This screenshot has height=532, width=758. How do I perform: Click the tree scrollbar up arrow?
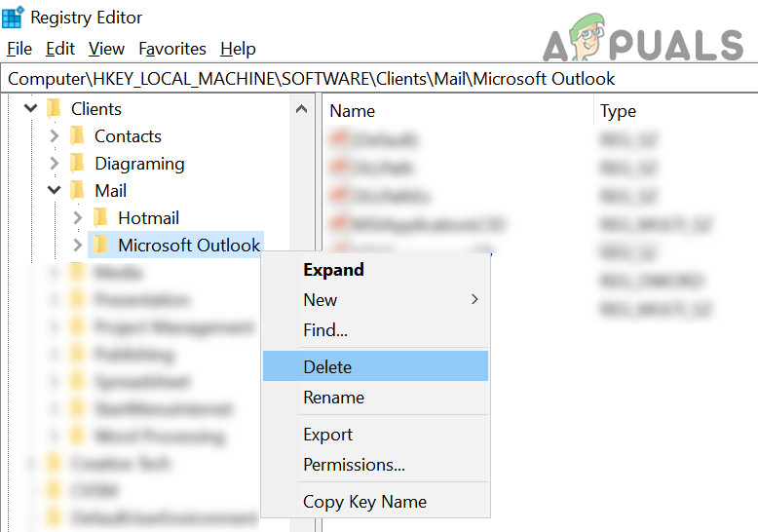[x=302, y=109]
